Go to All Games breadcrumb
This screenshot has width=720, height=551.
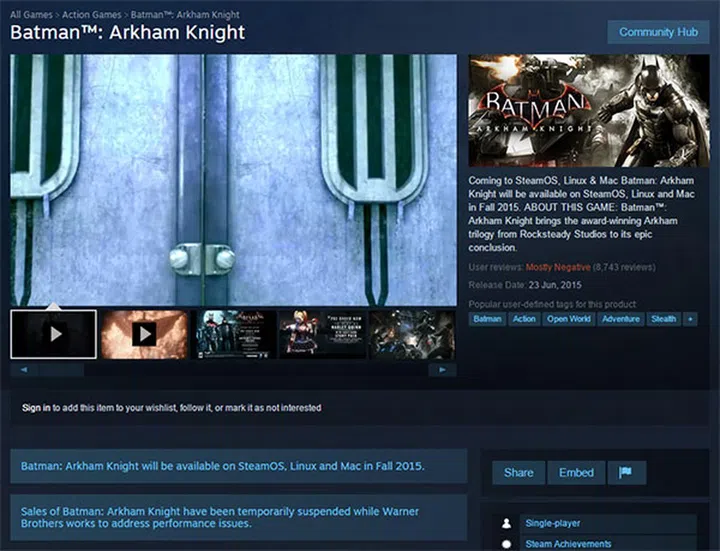tap(31, 15)
